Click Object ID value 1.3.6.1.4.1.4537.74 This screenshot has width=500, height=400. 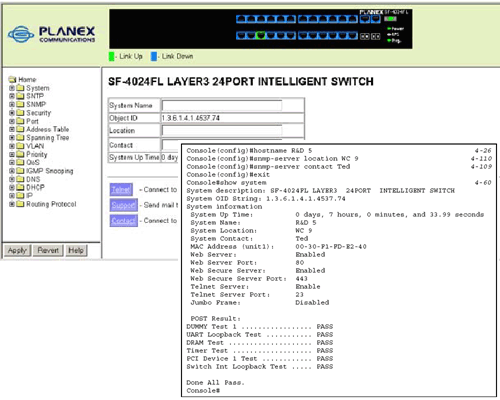191,118
